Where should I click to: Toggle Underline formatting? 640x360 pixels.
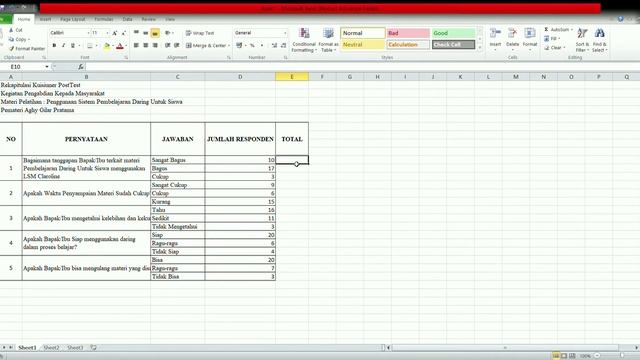73,46
